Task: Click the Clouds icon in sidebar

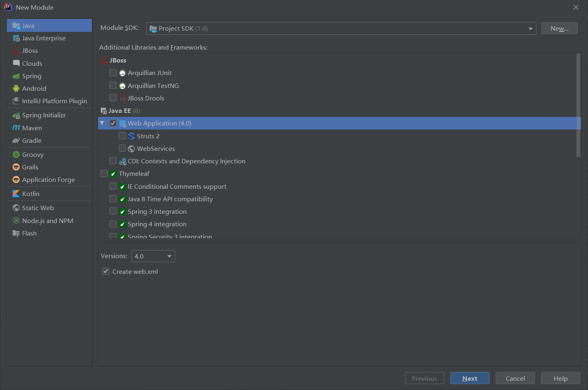Action: (16, 63)
